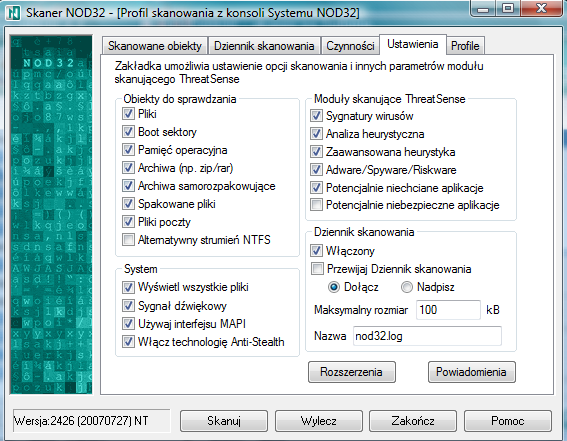Click the NOD32 application icon in title bar
Screen dimensions: 567x441
pos(13,13)
